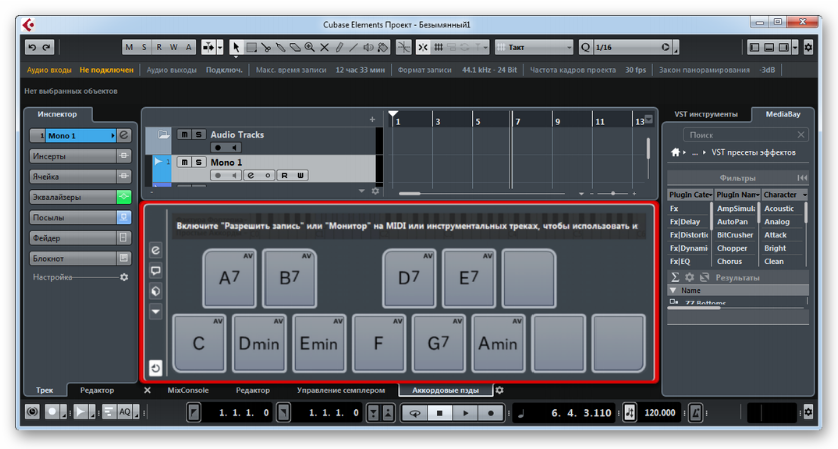Image resolution: width=838 pixels, height=449 pixels.
Task: Mute the Mono 1 track
Action: click(184, 162)
